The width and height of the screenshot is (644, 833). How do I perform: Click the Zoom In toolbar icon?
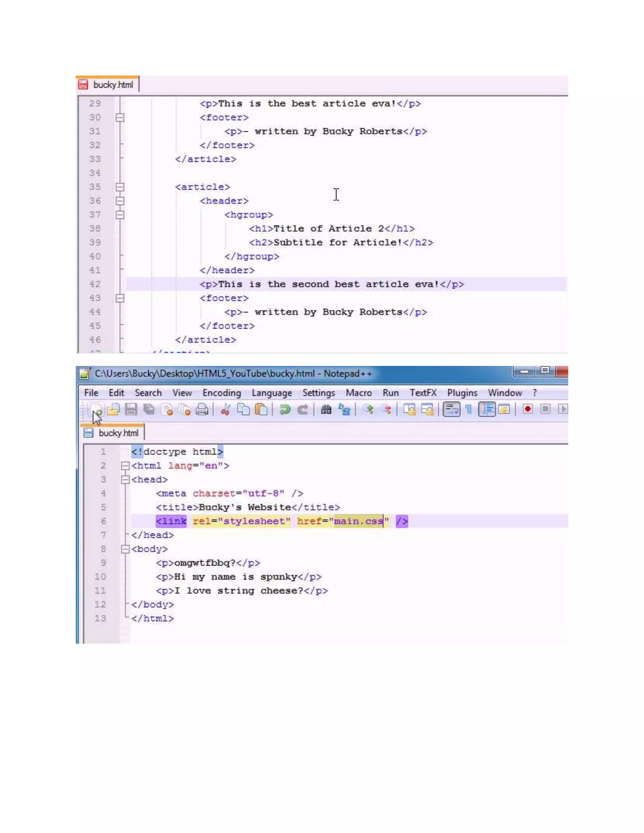click(x=368, y=410)
